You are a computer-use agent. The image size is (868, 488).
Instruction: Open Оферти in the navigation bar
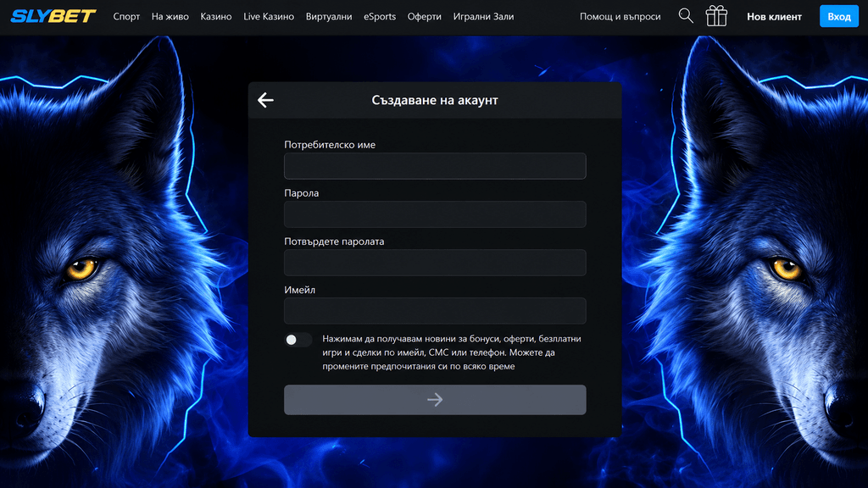425,17
